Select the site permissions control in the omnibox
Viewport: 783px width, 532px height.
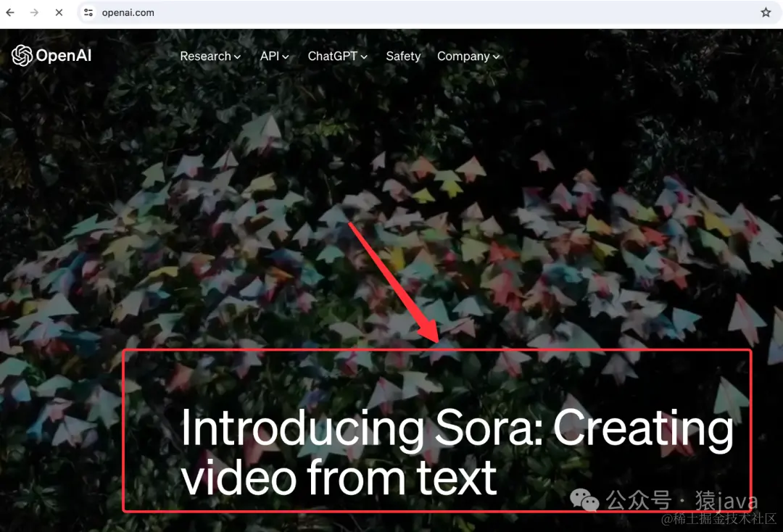point(88,12)
